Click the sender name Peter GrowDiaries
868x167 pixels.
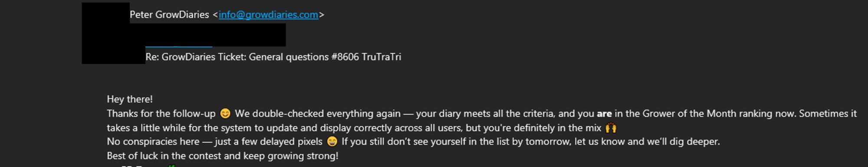pos(169,15)
